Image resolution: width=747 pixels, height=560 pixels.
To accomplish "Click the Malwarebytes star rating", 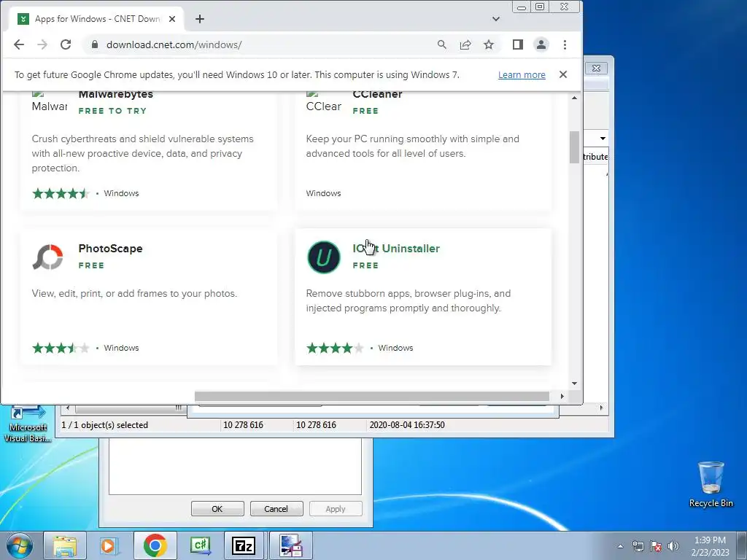I will pyautogui.click(x=61, y=193).
